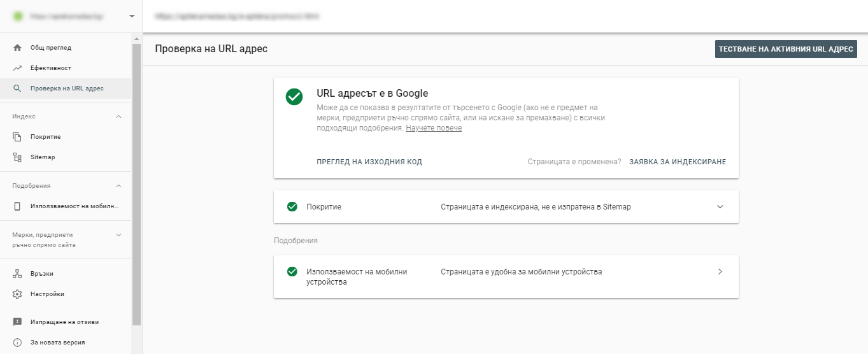Click the gear icon beside Настройки
Image resolution: width=868 pixels, height=354 pixels.
point(17,294)
